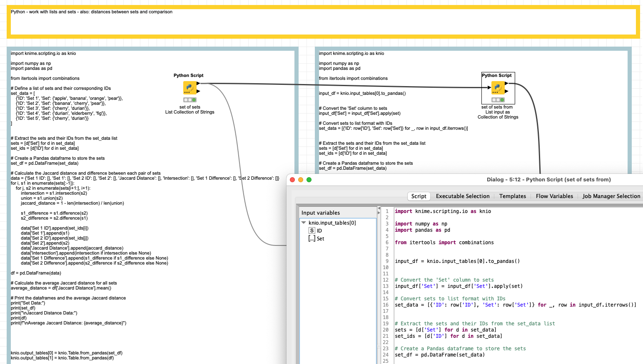Select the Executable Selection tab
Screen dimensions: 643x364
463,196
